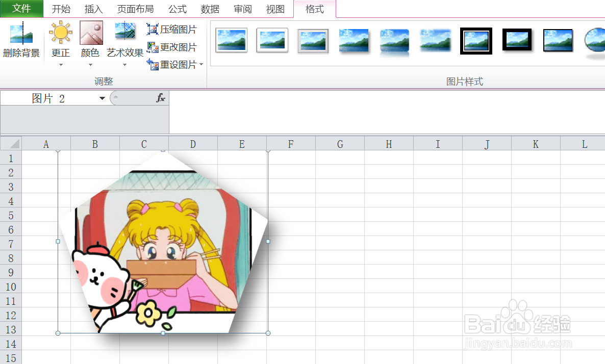Select row 5 header
This screenshot has width=605, height=364.
(11, 215)
